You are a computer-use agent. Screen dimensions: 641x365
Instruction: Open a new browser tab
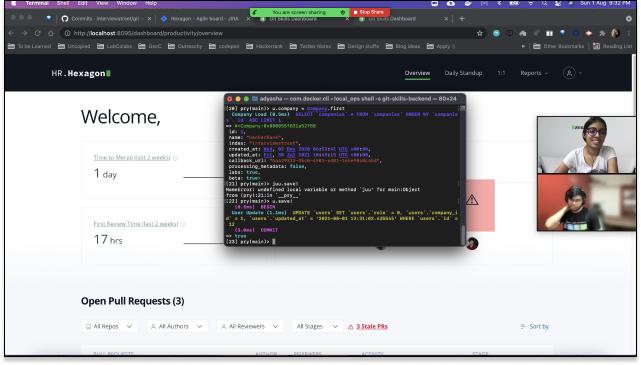[462, 19]
